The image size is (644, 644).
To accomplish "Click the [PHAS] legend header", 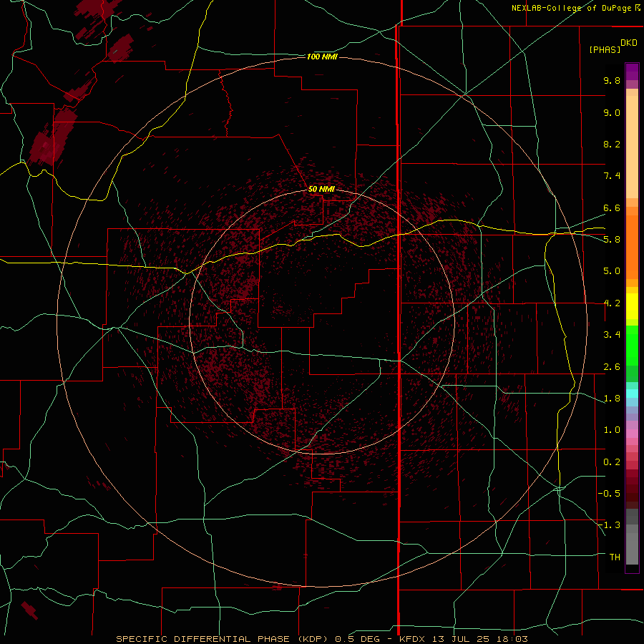I will [x=605, y=49].
